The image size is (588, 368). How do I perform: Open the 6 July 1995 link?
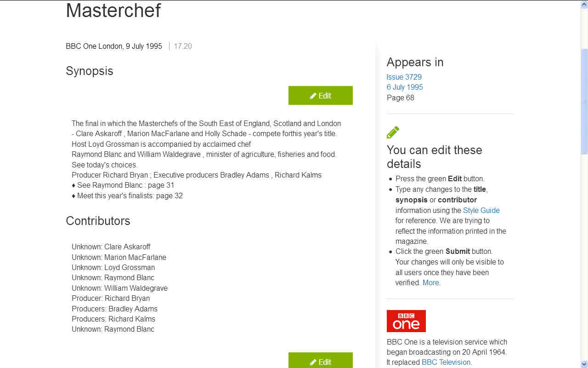(405, 87)
